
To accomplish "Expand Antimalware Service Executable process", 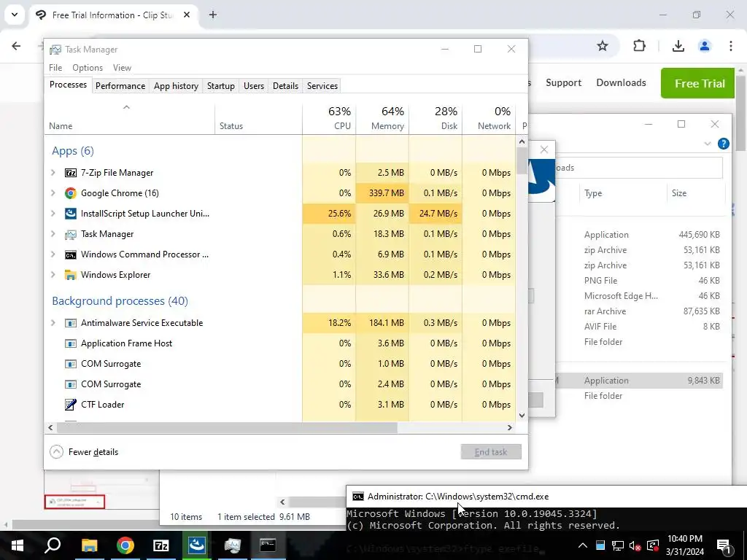I will 53,323.
